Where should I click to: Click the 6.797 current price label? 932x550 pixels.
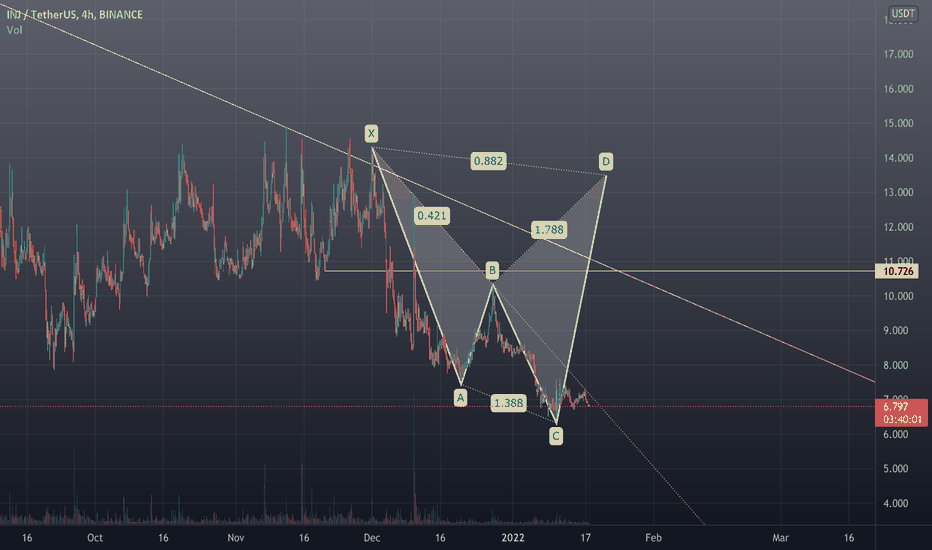click(x=896, y=407)
